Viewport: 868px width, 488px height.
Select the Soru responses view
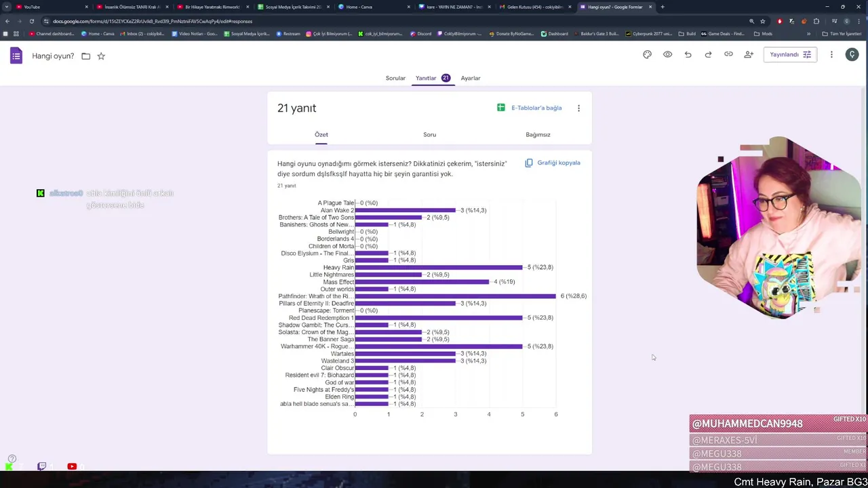430,134
